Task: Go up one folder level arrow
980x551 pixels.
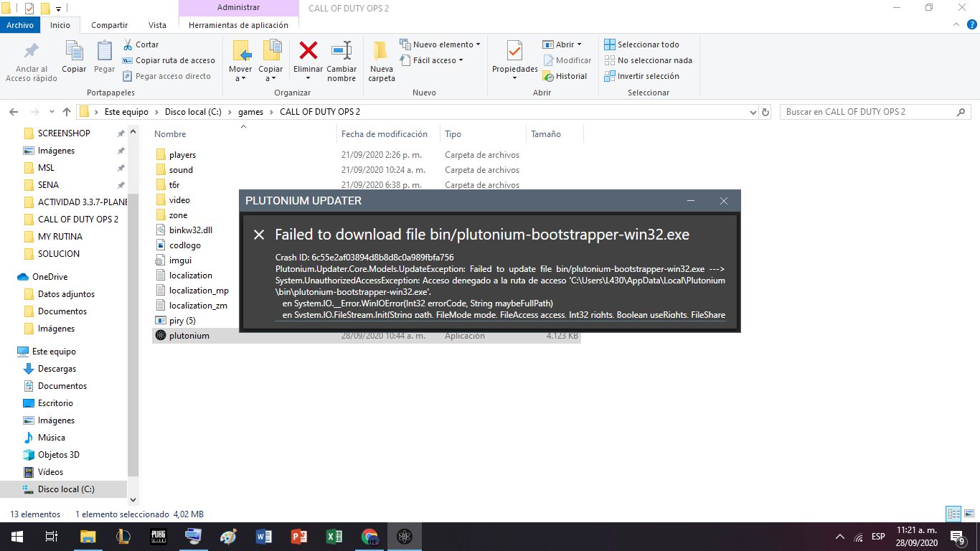Action: pyautogui.click(x=67, y=112)
